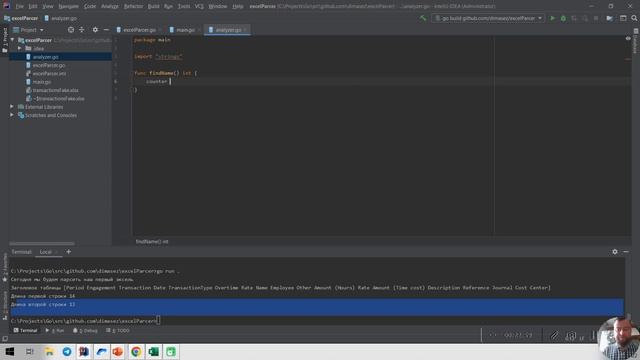
Task: Open the Analyze menu
Action: click(109, 6)
